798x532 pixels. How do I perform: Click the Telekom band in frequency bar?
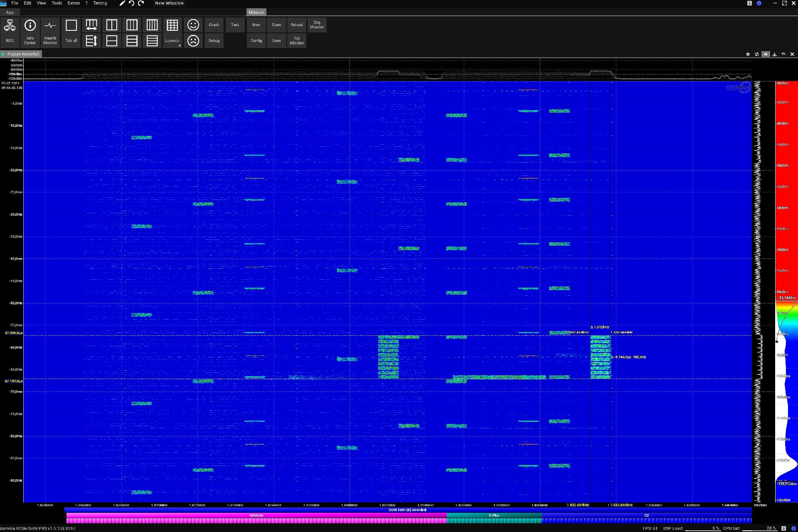256,515
